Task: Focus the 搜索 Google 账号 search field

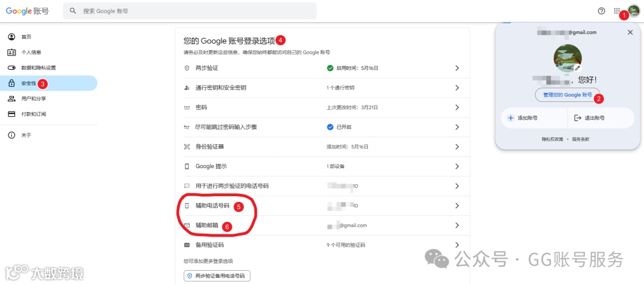Action: (190, 11)
